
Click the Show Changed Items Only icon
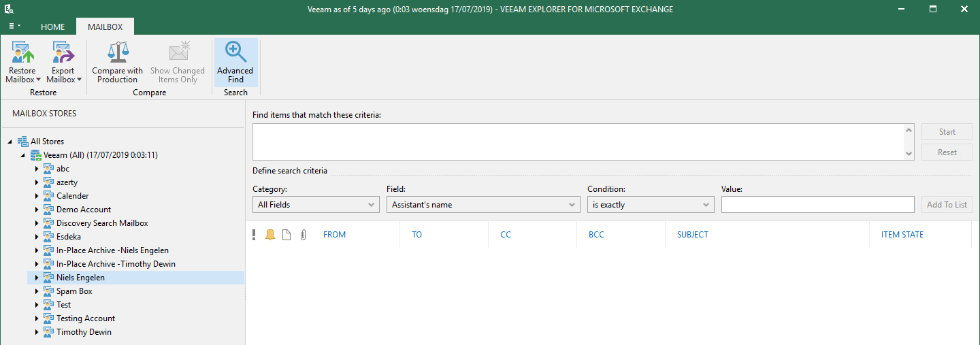pyautogui.click(x=178, y=52)
